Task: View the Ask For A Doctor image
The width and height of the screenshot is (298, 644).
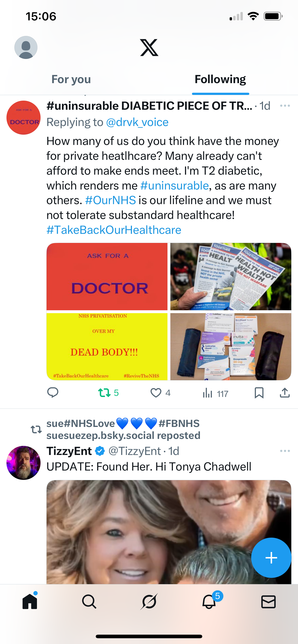Action: 107,276
